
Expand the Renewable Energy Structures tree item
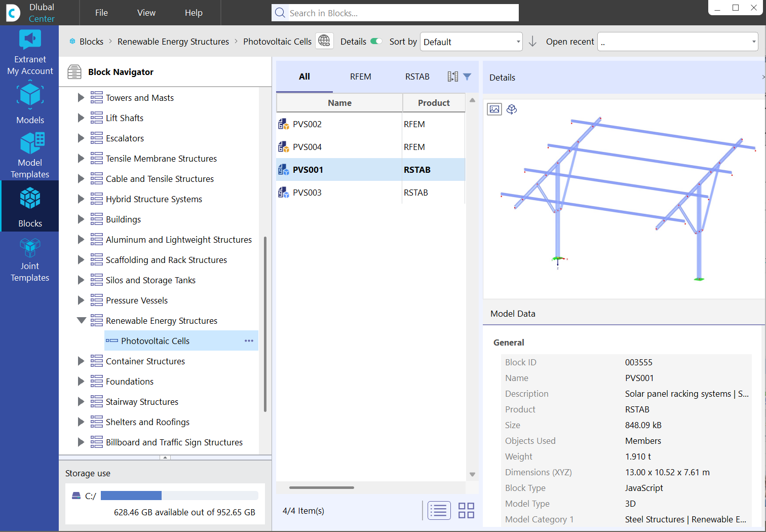[81, 320]
